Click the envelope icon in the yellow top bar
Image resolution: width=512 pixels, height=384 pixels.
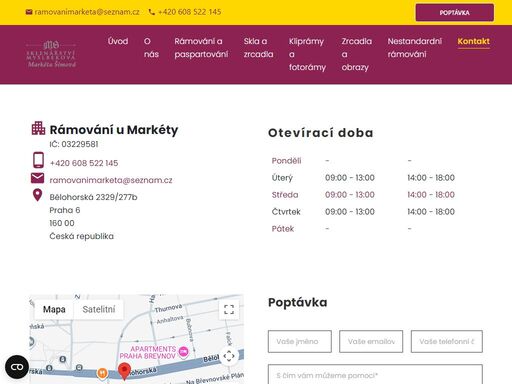pyautogui.click(x=29, y=12)
